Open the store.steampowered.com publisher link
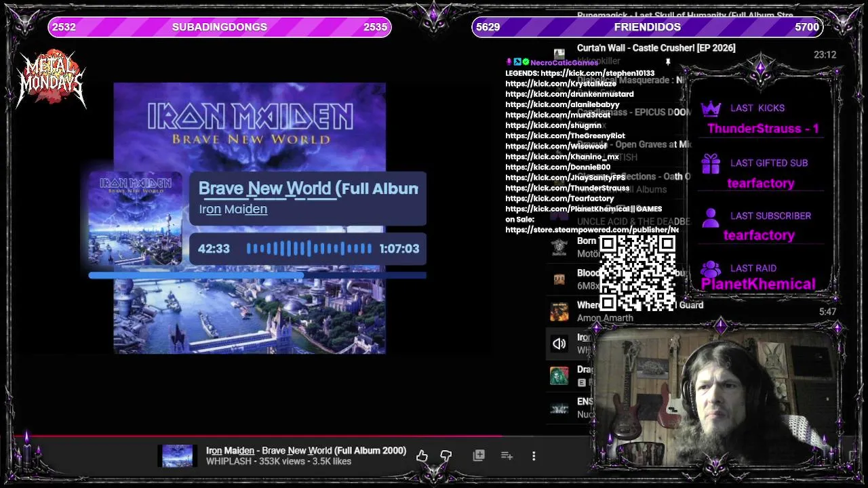Viewport: 868px width, 488px height. click(592, 230)
